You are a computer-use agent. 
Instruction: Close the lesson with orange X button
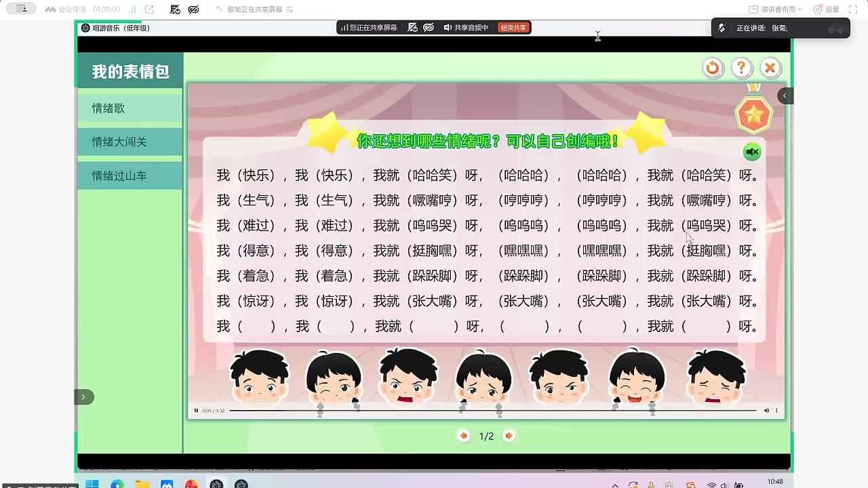click(770, 68)
